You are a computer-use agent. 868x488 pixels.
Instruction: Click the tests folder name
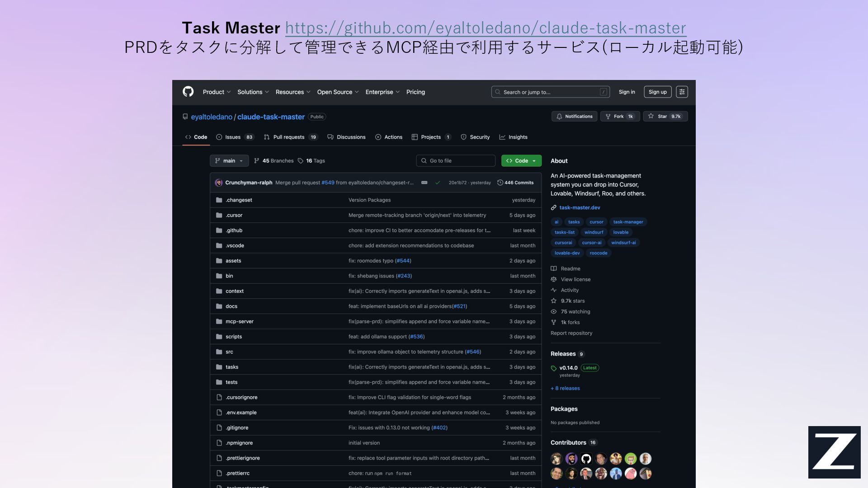coord(231,382)
